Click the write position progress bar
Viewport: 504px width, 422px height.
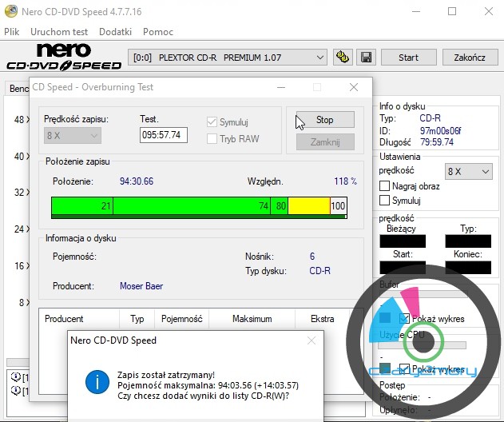(x=199, y=206)
